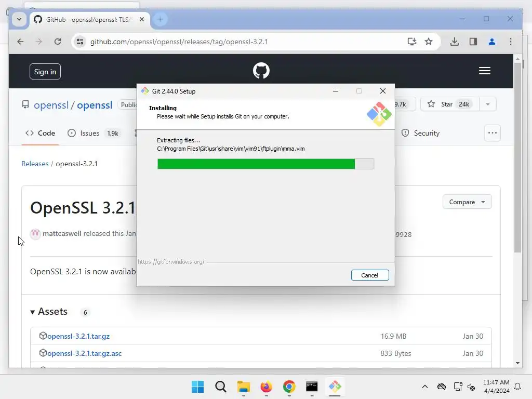Open Chrome downloads icon

pyautogui.click(x=455, y=42)
